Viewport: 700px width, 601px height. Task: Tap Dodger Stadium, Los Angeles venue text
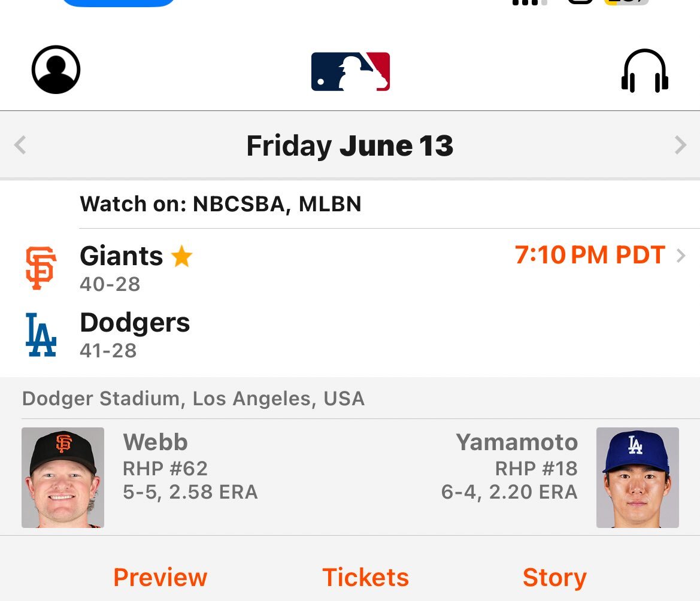(x=193, y=399)
